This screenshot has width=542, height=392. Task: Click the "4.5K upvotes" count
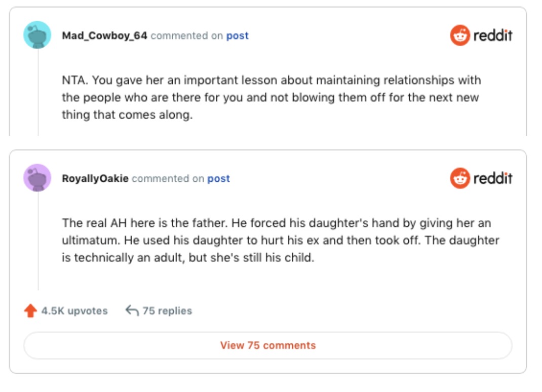[74, 311]
